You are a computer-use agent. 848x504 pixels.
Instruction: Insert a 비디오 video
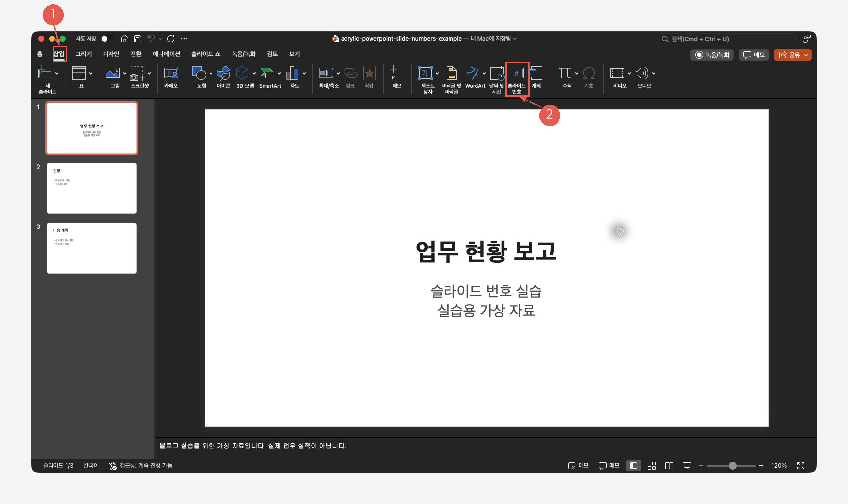click(x=617, y=73)
